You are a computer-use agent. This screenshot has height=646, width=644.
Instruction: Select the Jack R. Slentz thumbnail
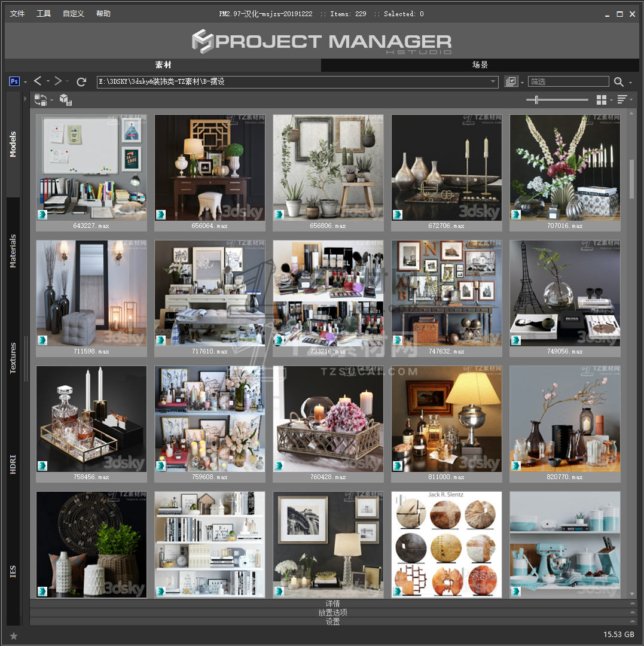(446, 544)
